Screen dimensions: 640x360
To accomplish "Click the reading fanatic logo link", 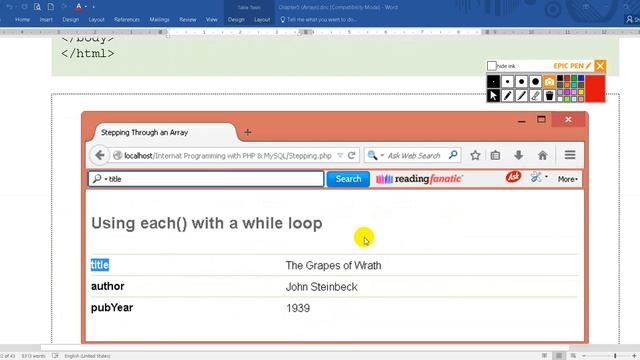I will coord(419,179).
